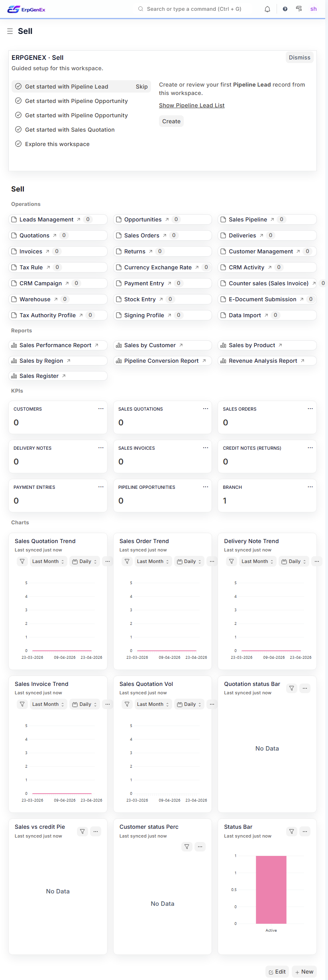
Task: Open the three-dots menu on CUSTOMERS KPI card
Action: [x=101, y=409]
